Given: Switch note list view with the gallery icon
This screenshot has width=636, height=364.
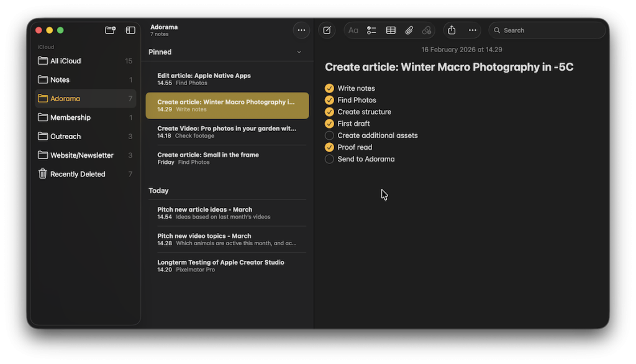Looking at the screenshot, I should click(130, 29).
